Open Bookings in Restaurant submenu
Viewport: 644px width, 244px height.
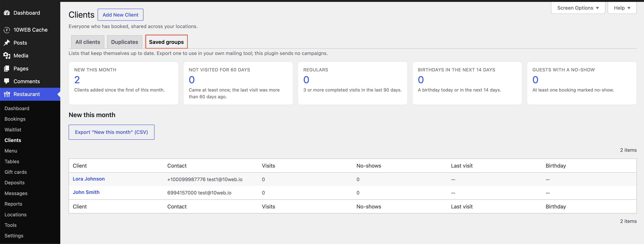(15, 119)
